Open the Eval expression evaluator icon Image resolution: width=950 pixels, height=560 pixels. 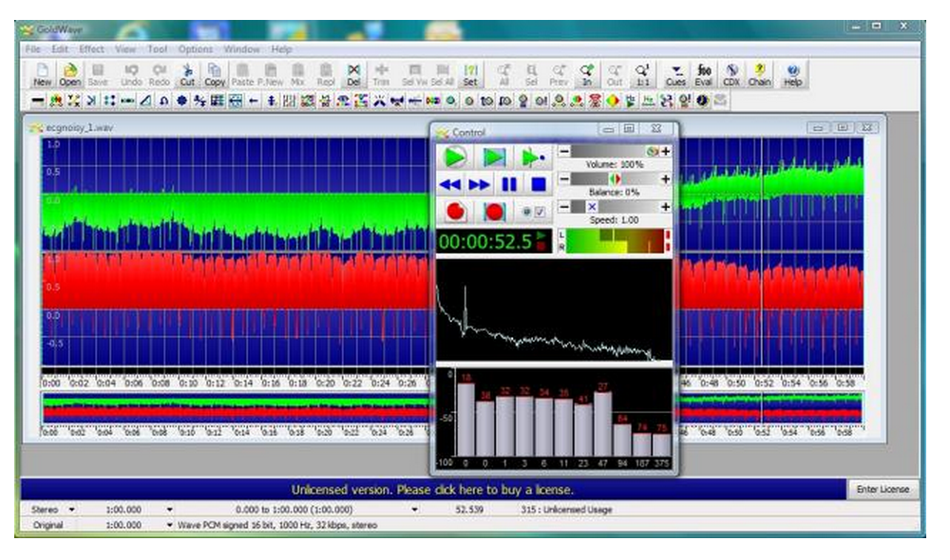[703, 75]
